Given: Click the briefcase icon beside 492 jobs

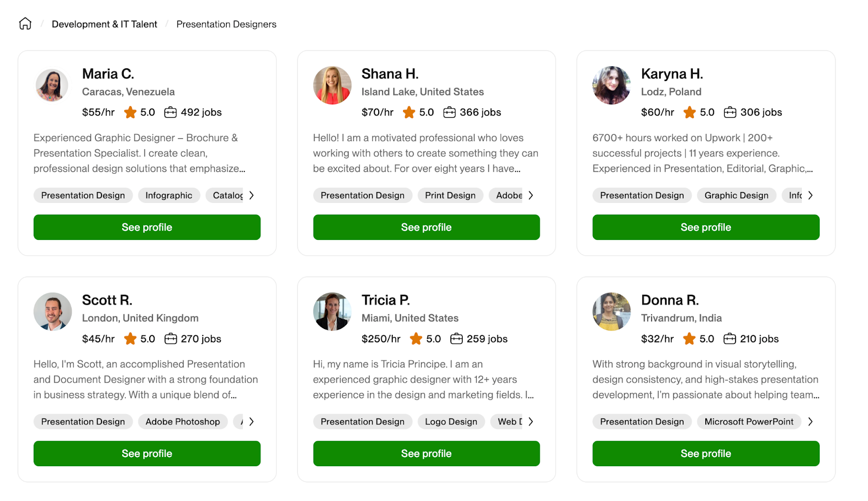Looking at the screenshot, I should pyautogui.click(x=170, y=112).
